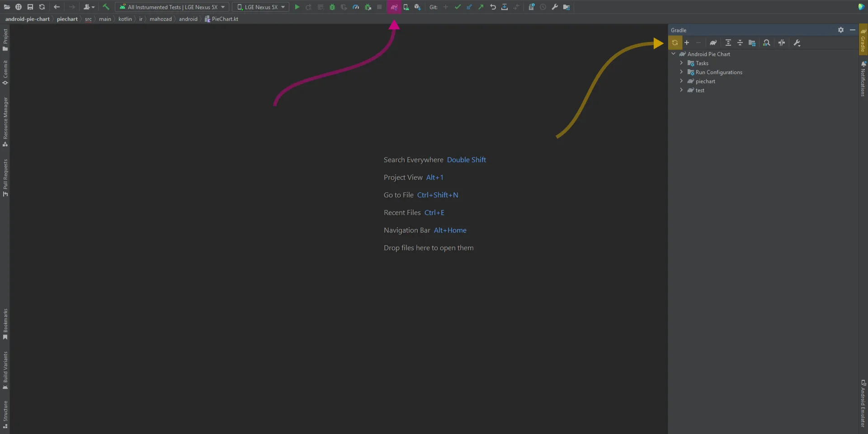This screenshot has height=434, width=868.
Task: Click the top-right colorful account icon
Action: point(861,7)
